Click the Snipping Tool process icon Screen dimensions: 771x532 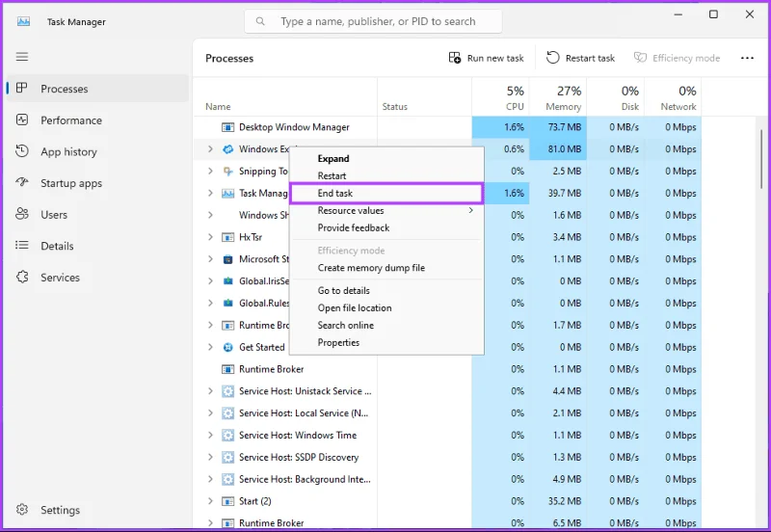(227, 172)
